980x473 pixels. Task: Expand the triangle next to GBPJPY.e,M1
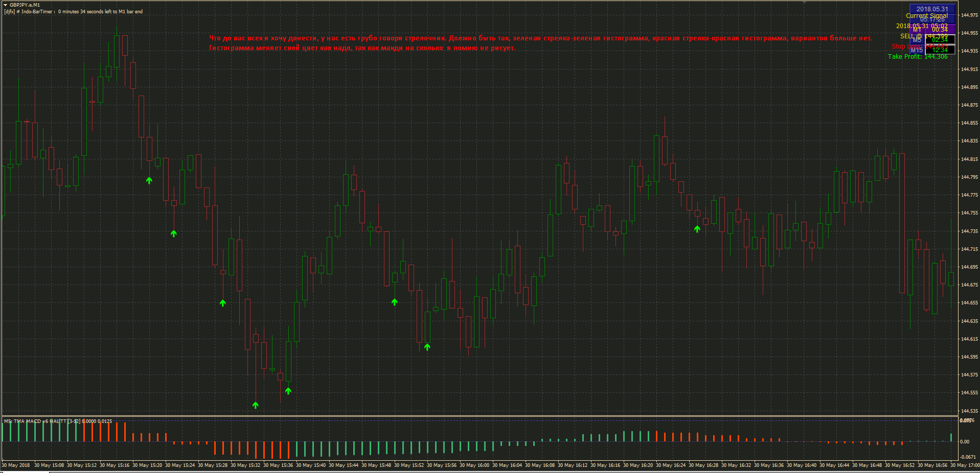tap(5, 5)
